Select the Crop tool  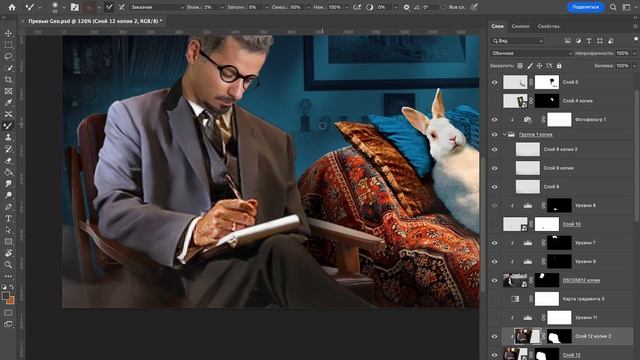tap(8, 80)
